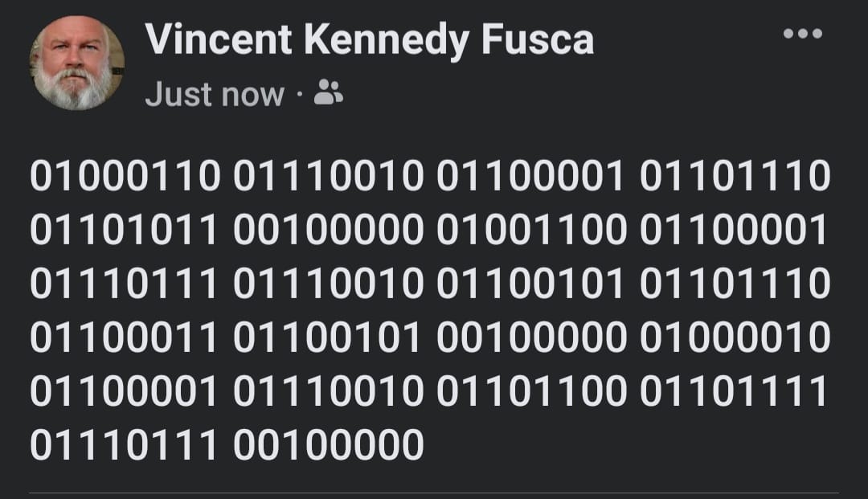The image size is (868, 499).
Task: Click the friends audience icon
Action: click(x=328, y=93)
